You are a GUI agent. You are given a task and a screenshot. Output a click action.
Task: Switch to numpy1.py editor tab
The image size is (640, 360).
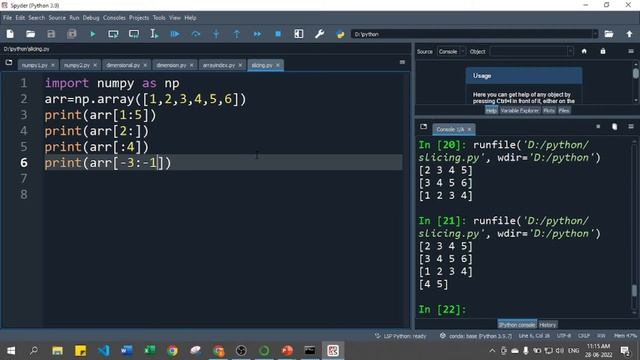click(x=35, y=65)
